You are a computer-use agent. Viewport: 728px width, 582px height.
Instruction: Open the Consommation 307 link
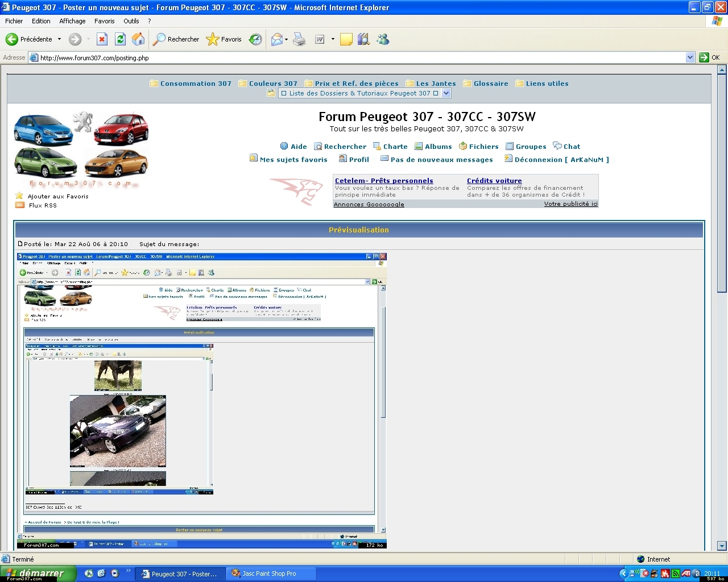tap(196, 84)
